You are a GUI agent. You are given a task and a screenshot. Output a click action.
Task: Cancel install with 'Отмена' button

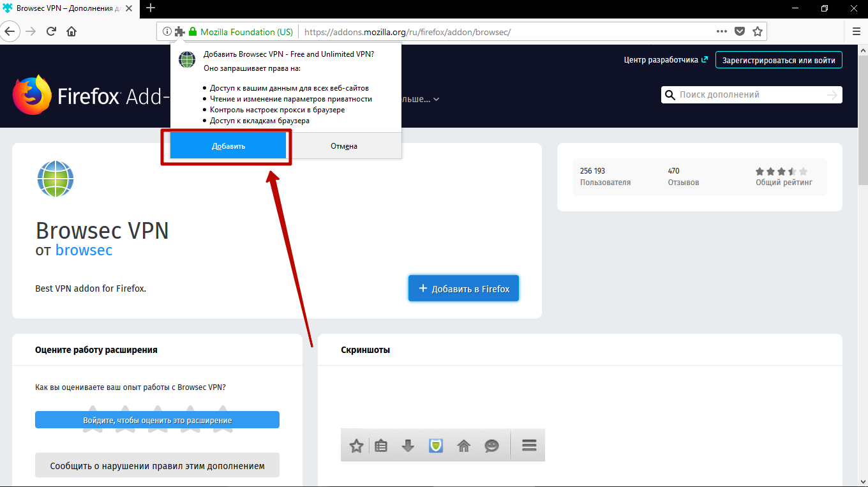click(x=344, y=146)
